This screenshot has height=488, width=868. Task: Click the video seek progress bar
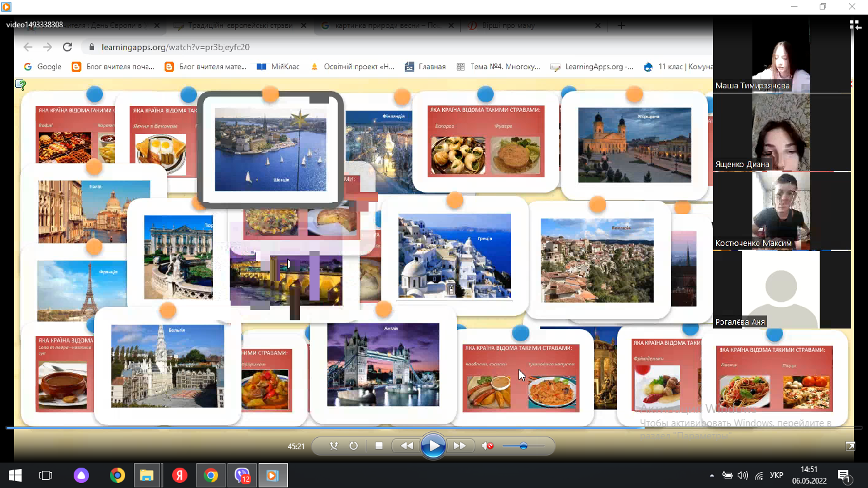[x=434, y=428]
